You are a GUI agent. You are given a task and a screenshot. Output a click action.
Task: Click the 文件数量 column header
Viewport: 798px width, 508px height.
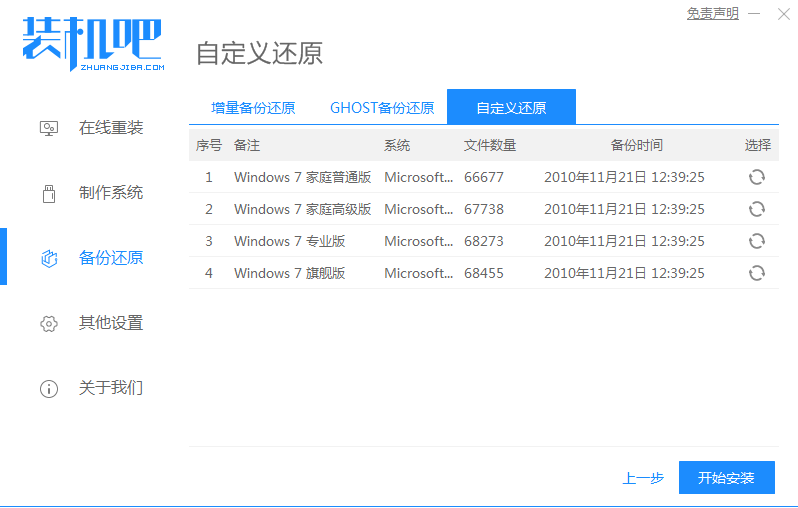(x=490, y=145)
